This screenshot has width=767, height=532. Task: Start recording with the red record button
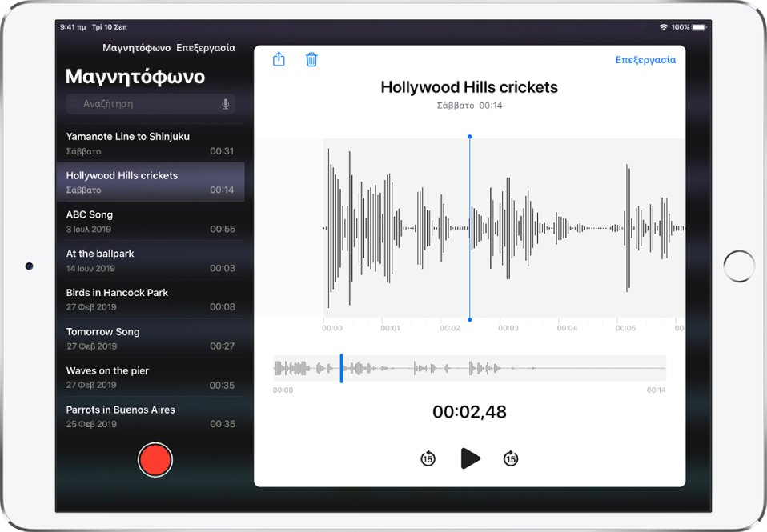(x=155, y=460)
